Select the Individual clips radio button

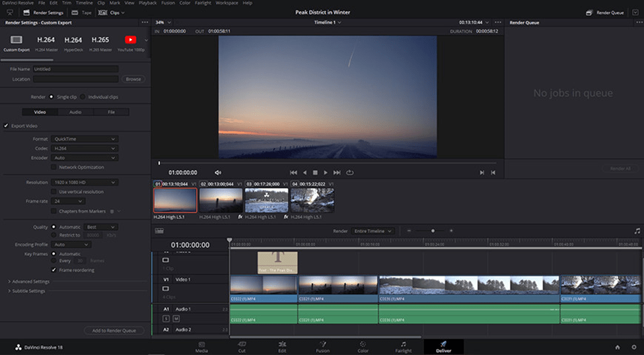click(83, 97)
